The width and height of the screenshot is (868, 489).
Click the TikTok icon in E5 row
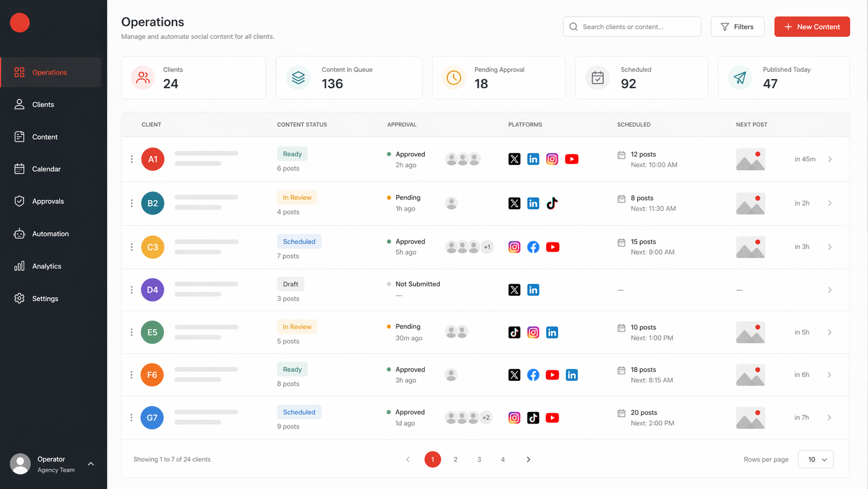[514, 332]
